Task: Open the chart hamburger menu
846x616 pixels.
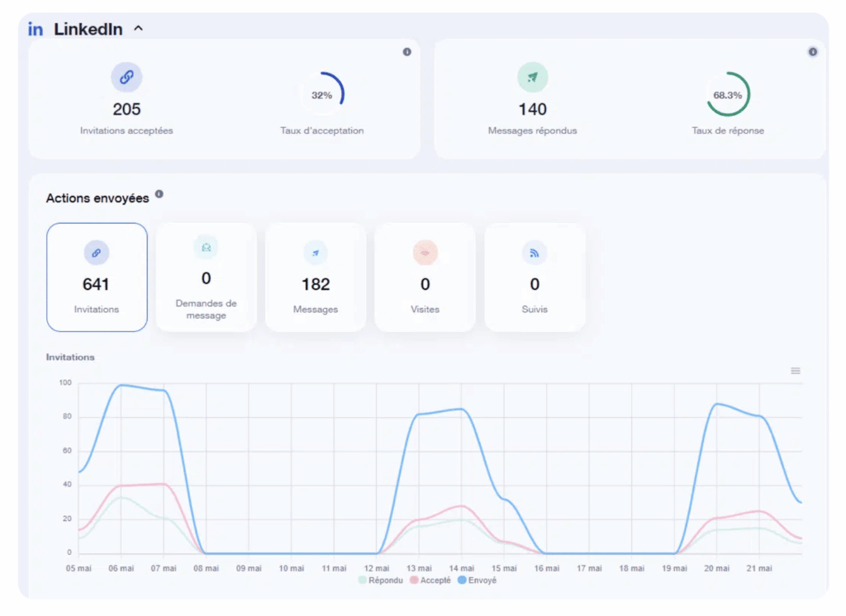Action: coord(796,371)
